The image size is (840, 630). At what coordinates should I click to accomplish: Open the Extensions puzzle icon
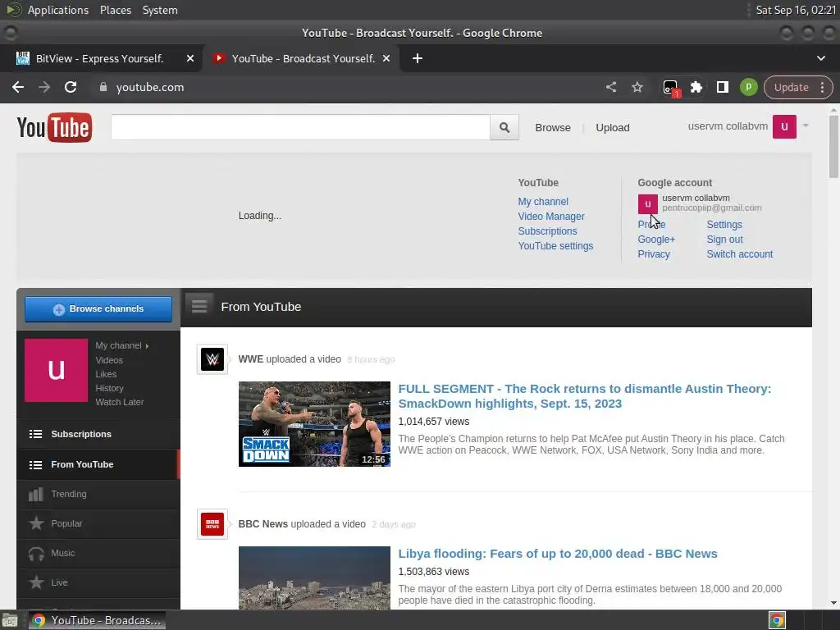[x=696, y=87]
